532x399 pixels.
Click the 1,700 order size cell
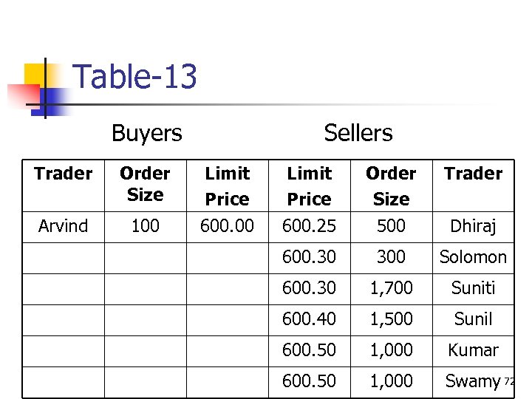tap(391, 288)
